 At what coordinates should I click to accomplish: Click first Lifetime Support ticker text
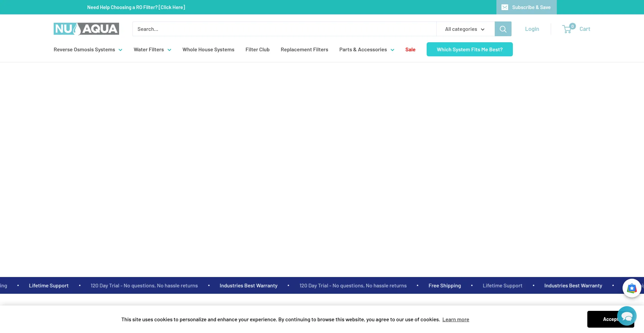(49, 286)
